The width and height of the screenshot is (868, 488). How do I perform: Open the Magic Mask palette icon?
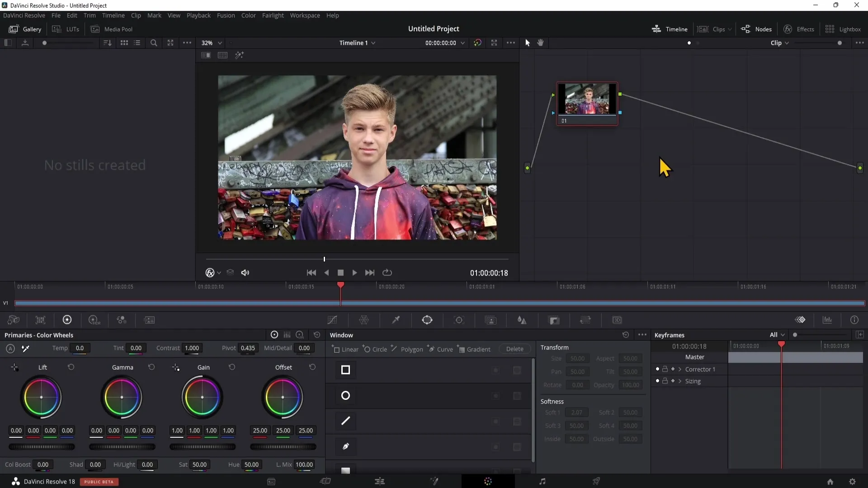coord(491,320)
